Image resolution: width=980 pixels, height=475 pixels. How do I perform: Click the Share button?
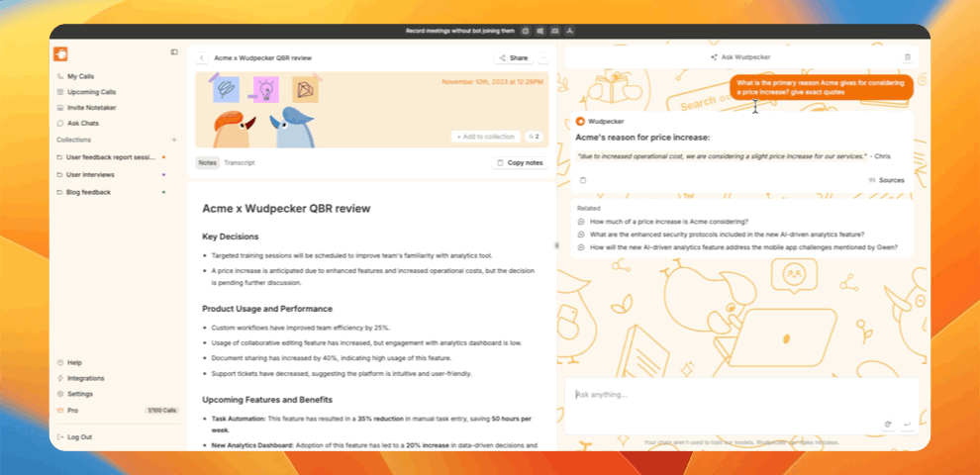coord(513,58)
